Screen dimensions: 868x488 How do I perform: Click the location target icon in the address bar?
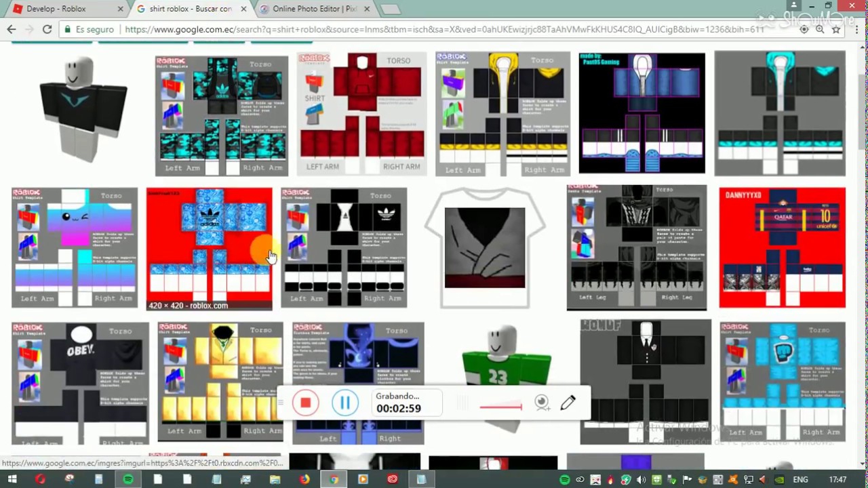click(x=804, y=30)
